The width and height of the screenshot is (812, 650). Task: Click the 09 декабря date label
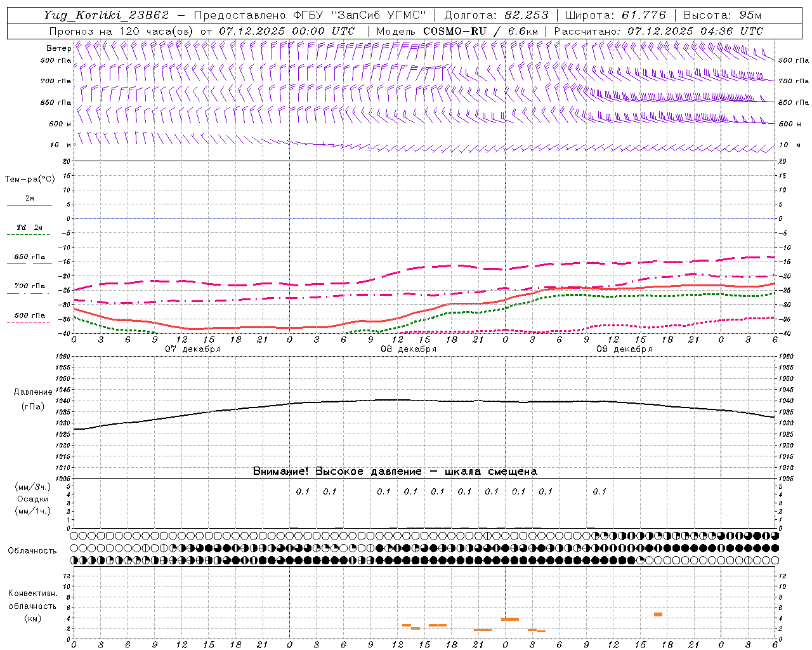624,349
